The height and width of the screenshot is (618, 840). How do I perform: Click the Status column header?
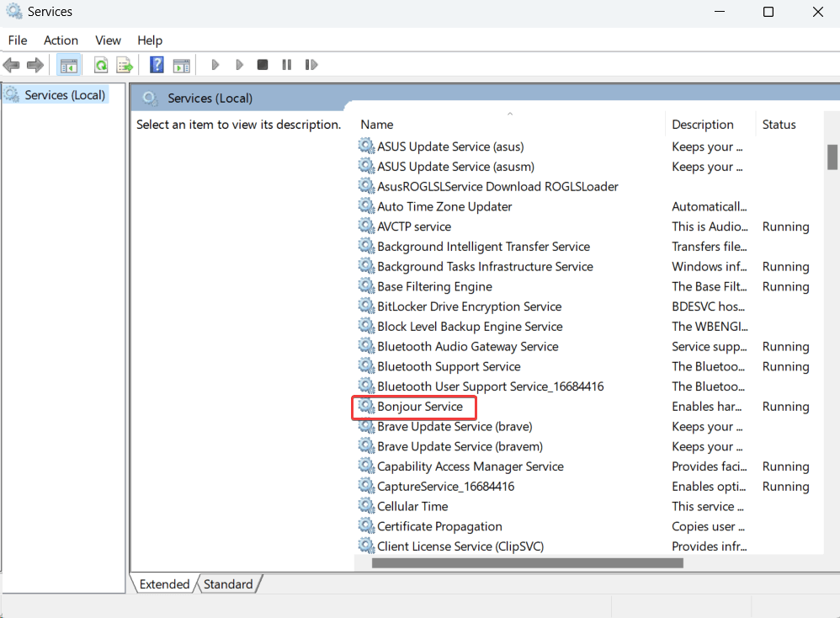[779, 125]
